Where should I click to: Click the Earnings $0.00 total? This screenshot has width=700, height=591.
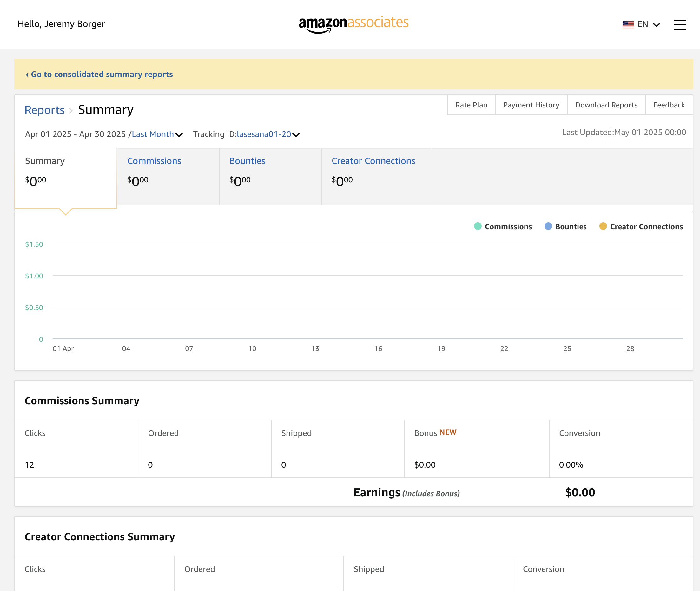(x=580, y=492)
